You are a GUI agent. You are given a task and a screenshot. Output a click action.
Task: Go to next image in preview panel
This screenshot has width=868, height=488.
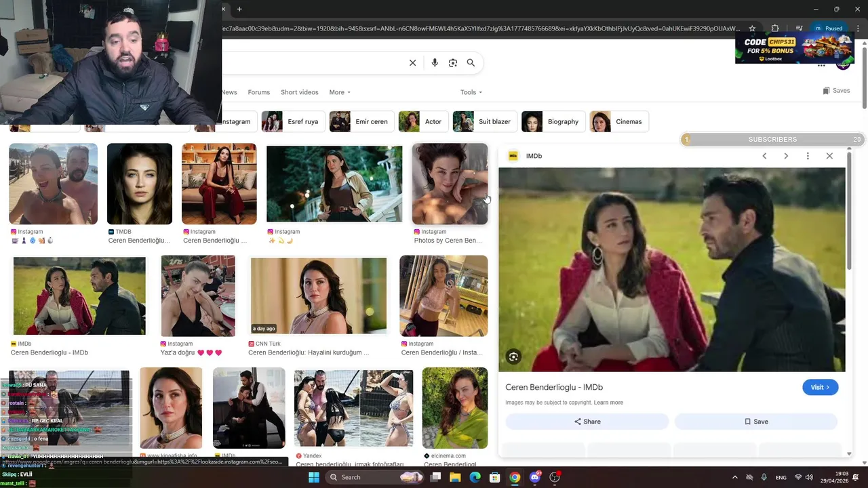point(786,156)
